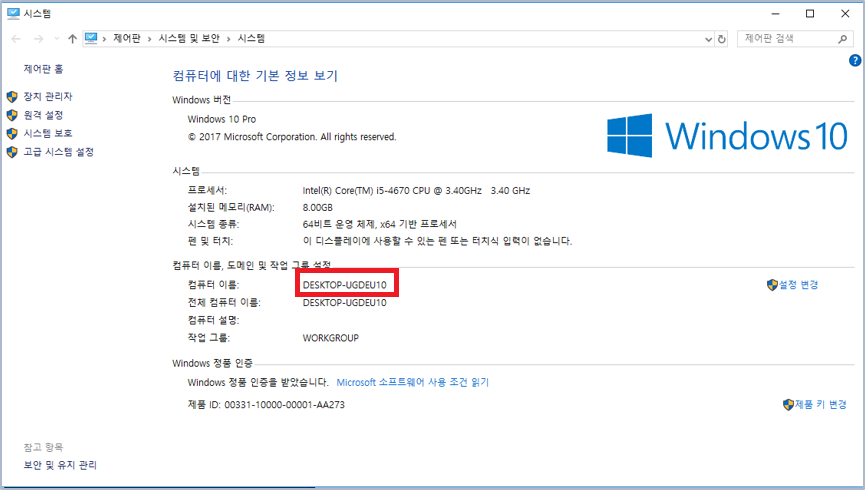The height and width of the screenshot is (490, 865).
Task: Go to Control Panel Home (제어판 홈)
Action: pos(43,69)
